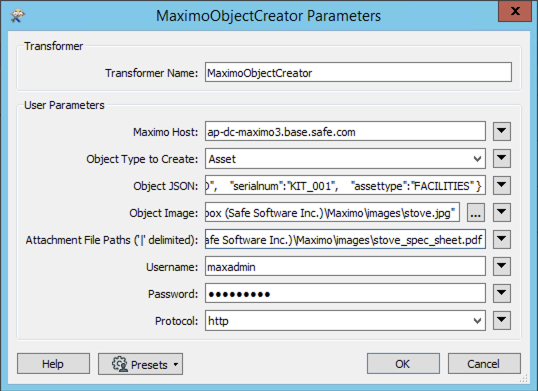Open Password parameter options arrow
This screenshot has height=391, width=538.
[502, 294]
